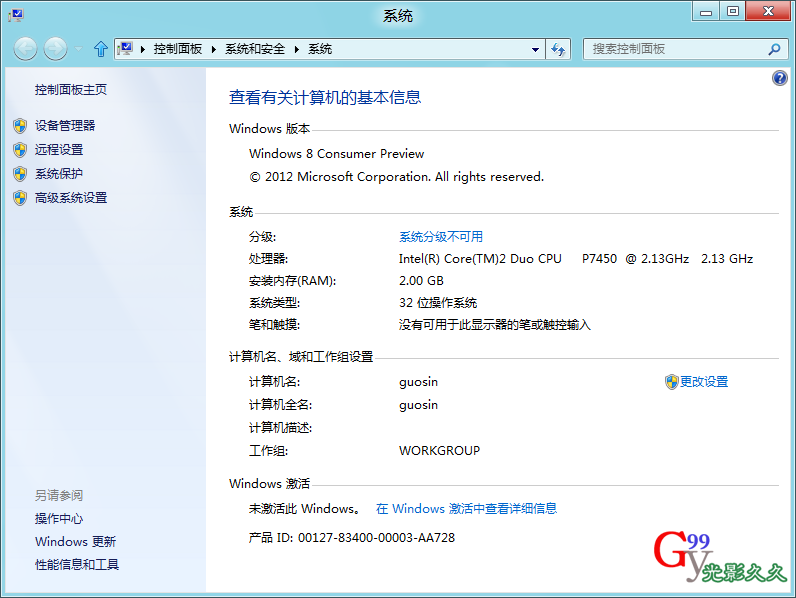Open 在 Windows 激活中查看详细信息 link

(x=467, y=509)
